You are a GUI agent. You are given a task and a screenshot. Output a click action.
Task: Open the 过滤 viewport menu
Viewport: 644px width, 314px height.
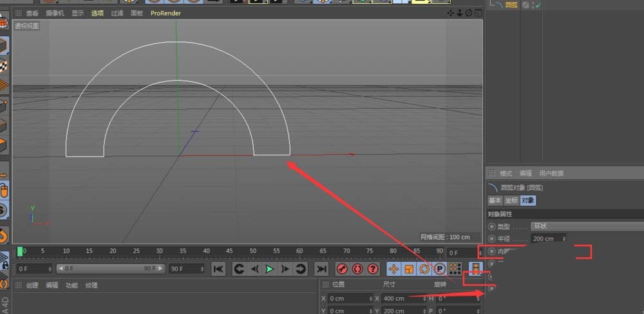(x=117, y=13)
